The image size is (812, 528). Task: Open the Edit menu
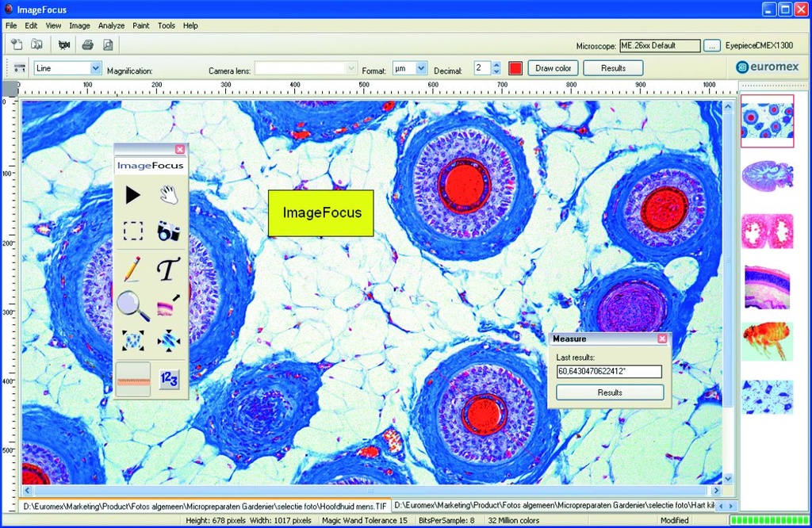pyautogui.click(x=31, y=25)
